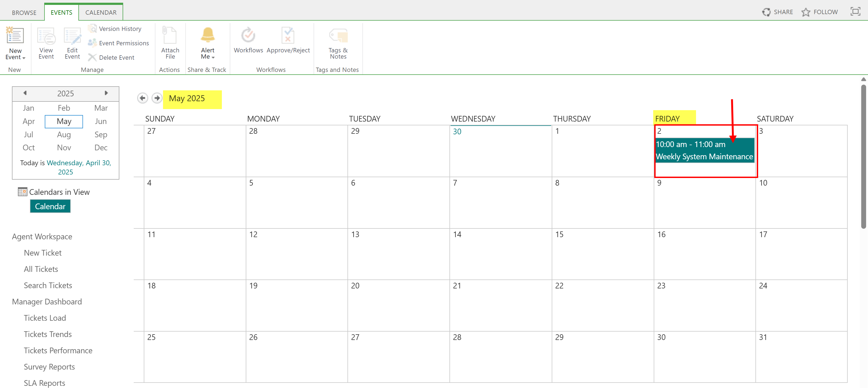Switch to the BROWSE ribbon tab
The height and width of the screenshot is (388, 868).
click(24, 12)
